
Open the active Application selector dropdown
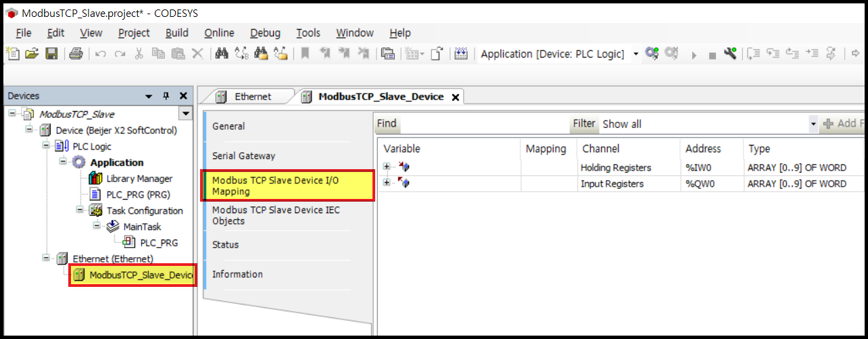(x=635, y=54)
